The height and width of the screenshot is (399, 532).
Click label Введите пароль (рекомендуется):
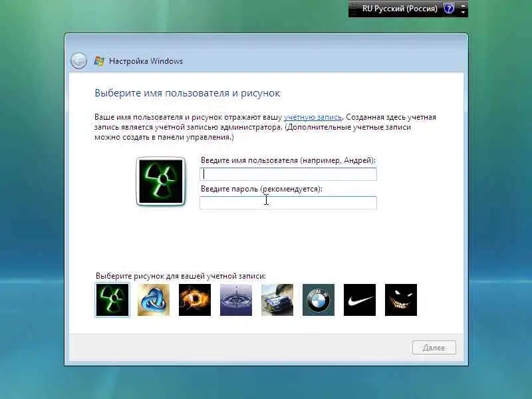pyautogui.click(x=261, y=189)
